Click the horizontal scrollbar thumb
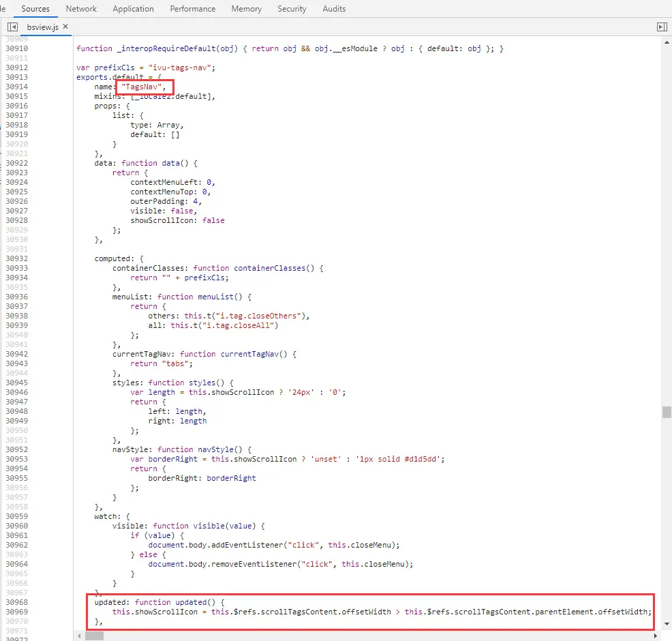Viewport: 672px width, 641px height. [x=94, y=636]
